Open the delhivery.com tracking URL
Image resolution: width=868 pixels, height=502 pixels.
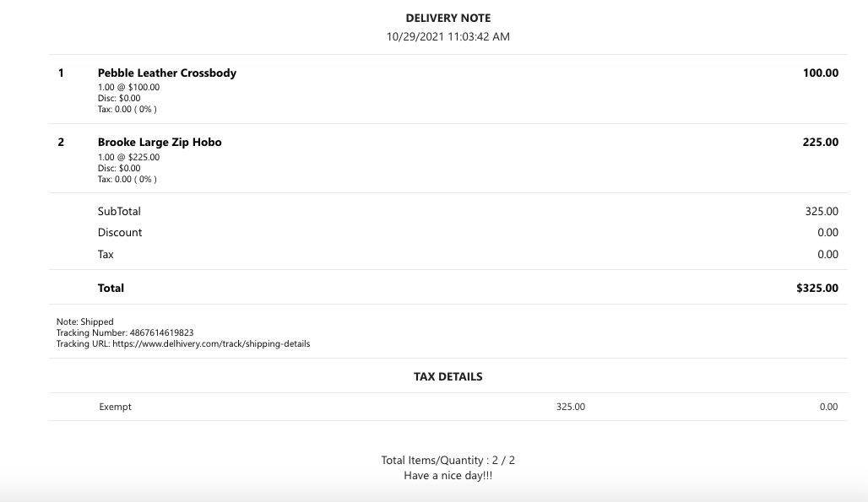[210, 343]
